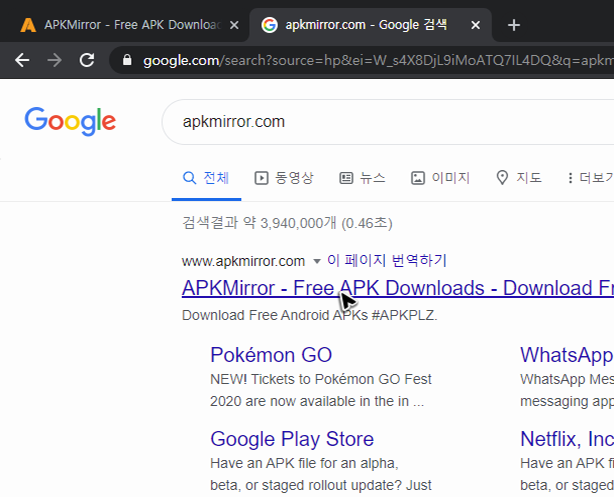Click the Download Free Android APKs #APKPLZ snippet
The height and width of the screenshot is (497, 614).
coord(309,315)
